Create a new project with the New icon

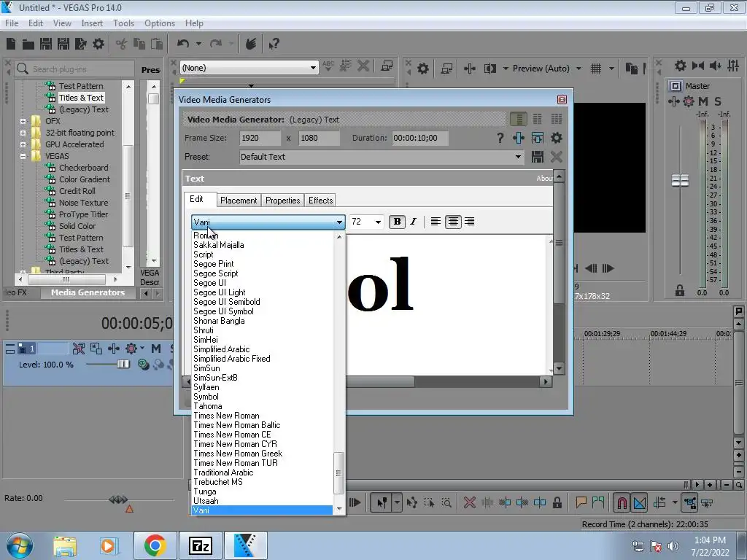tap(11, 44)
